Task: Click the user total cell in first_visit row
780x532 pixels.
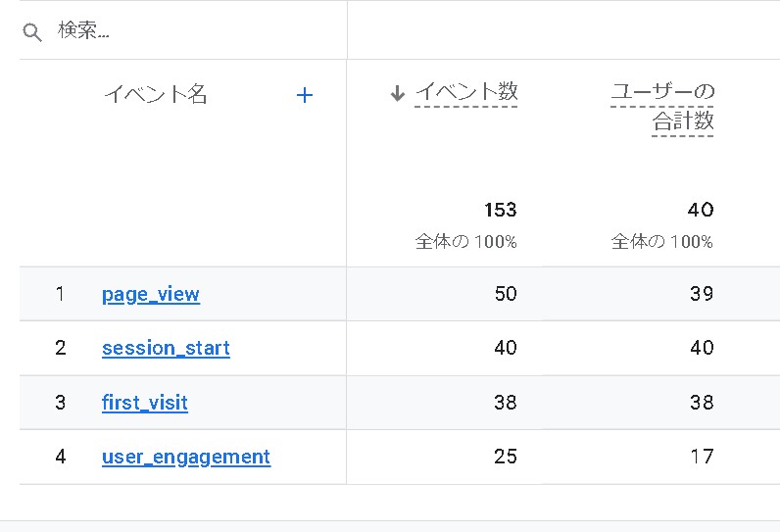Action: coord(701,403)
